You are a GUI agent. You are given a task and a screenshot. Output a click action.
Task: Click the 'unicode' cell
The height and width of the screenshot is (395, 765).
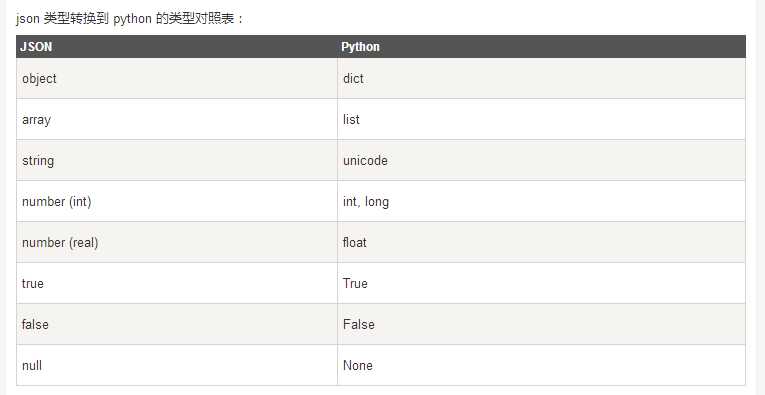pyautogui.click(x=541, y=160)
